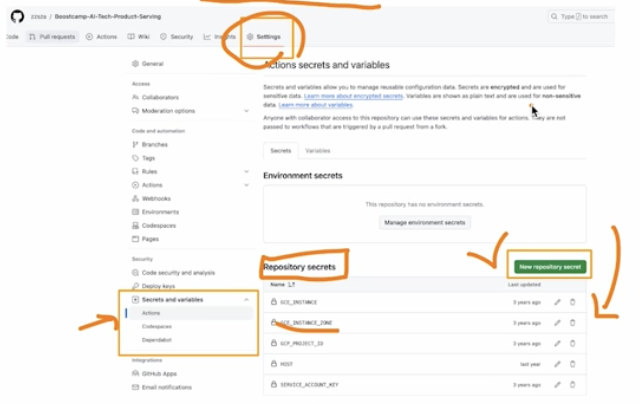This screenshot has height=404, width=640.
Task: Edit the GCE_INSTANCE secret pencil icon
Action: click(557, 302)
